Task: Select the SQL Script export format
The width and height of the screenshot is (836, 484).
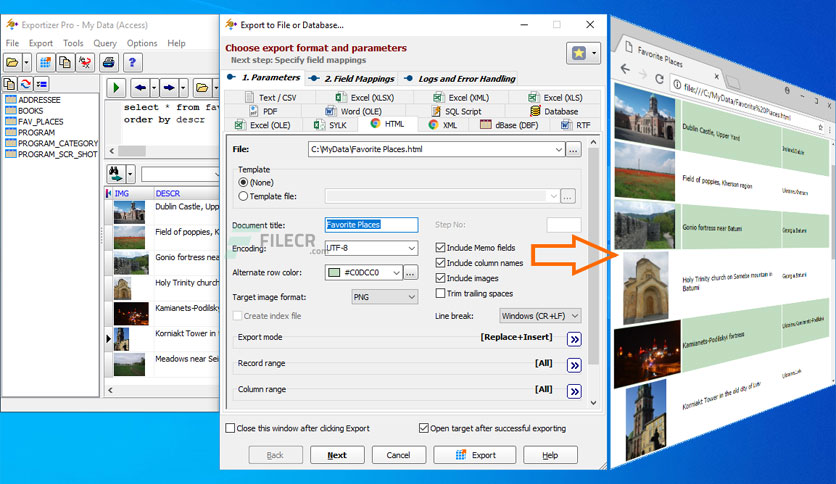Action: coord(456,111)
